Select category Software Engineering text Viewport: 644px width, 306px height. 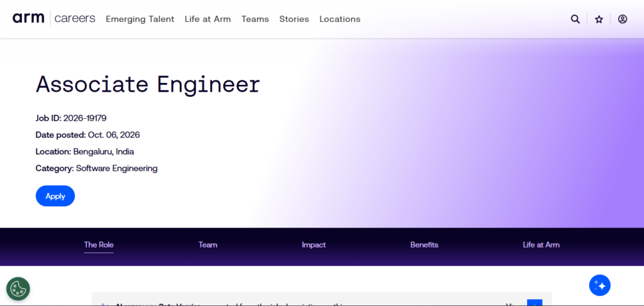click(x=96, y=168)
